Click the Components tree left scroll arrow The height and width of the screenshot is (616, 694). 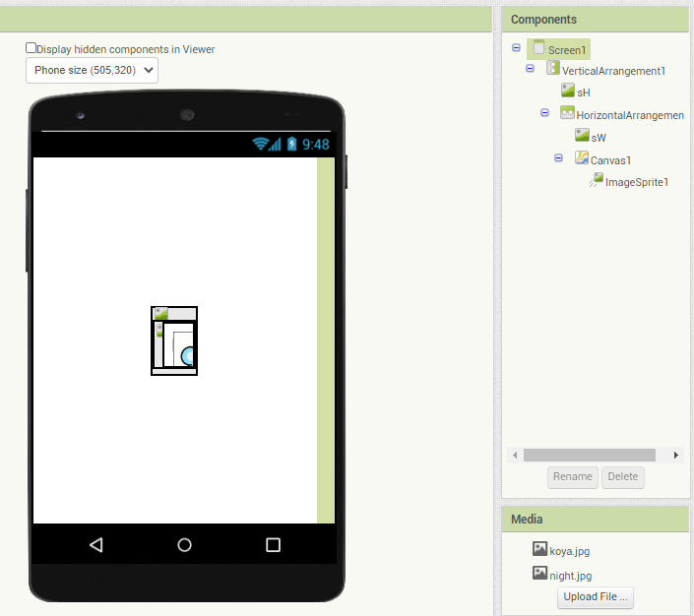[x=515, y=456]
